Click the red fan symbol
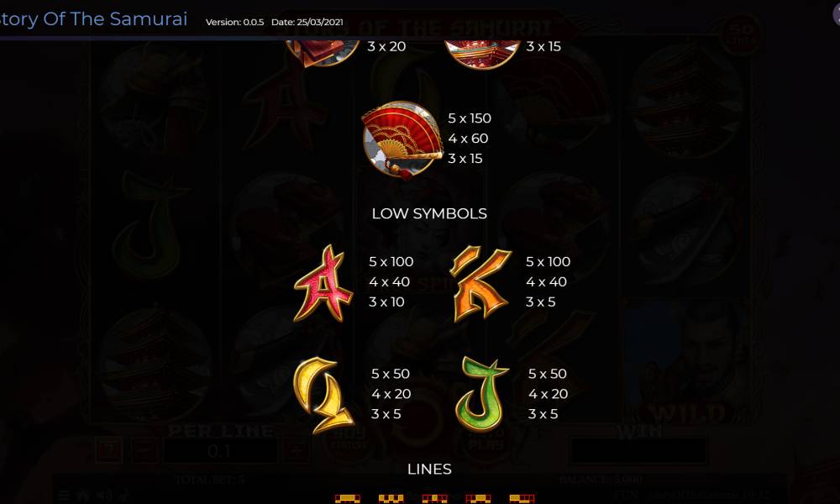This screenshot has height=504, width=840. click(x=403, y=139)
